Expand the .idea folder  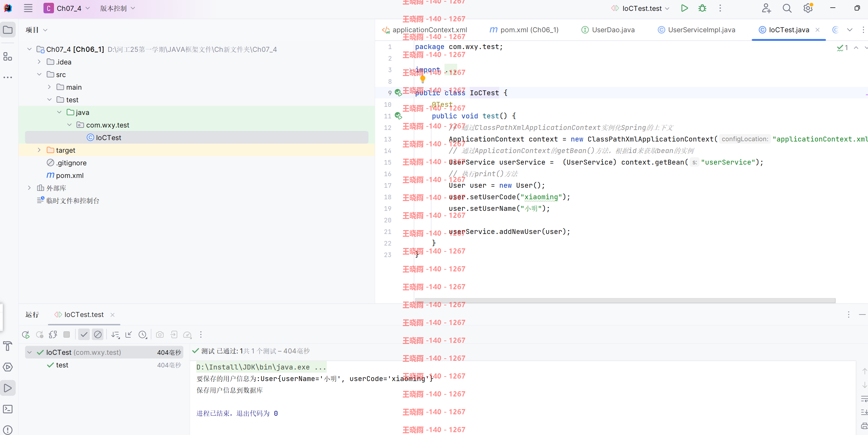[39, 62]
